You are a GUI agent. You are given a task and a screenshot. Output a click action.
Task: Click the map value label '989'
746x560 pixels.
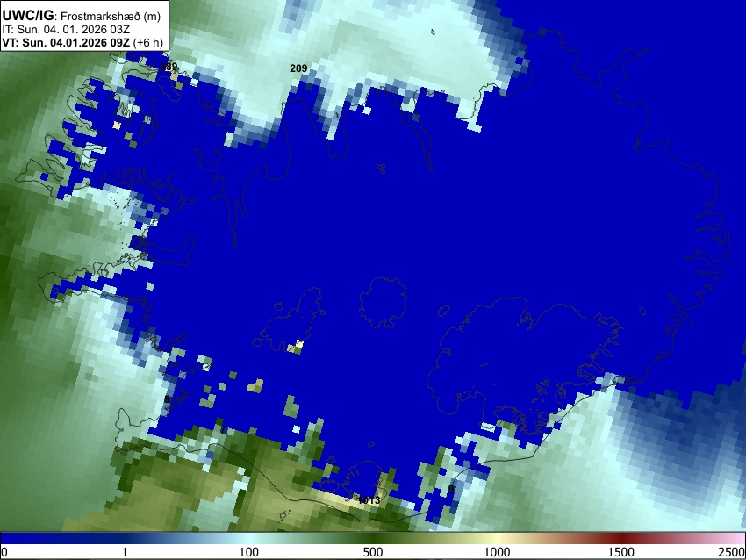coord(169,67)
